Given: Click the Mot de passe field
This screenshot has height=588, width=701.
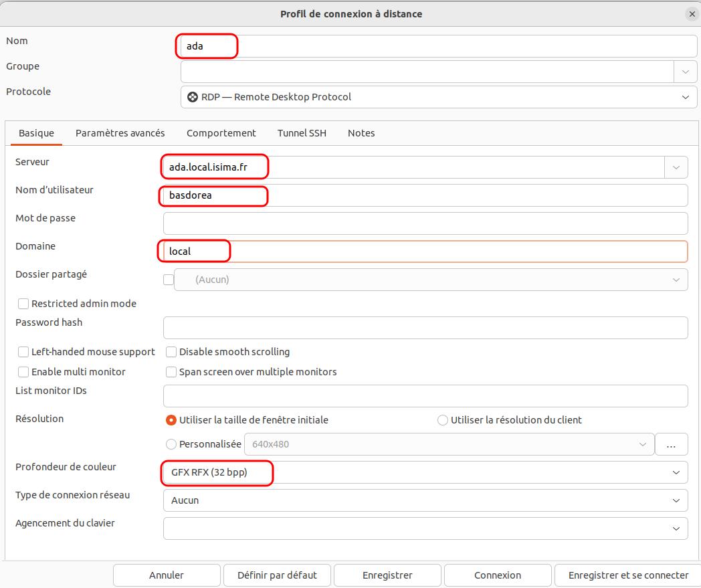Looking at the screenshot, I should pos(425,223).
